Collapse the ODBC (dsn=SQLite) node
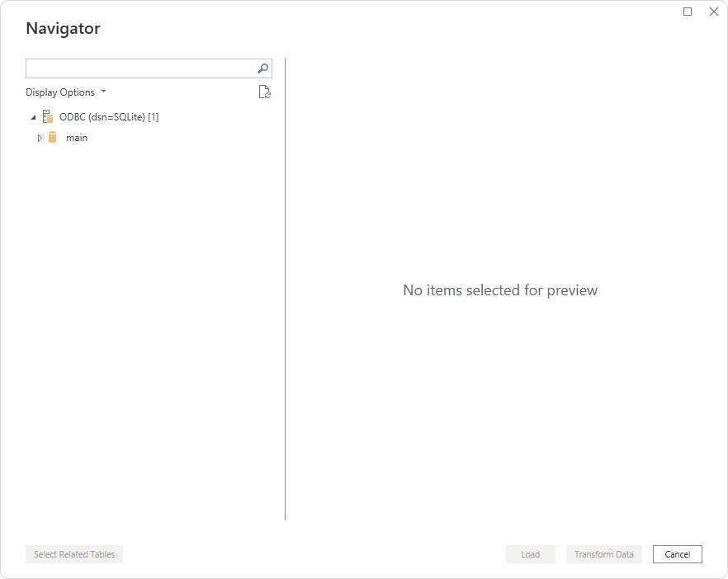The height and width of the screenshot is (579, 728). coord(33,117)
